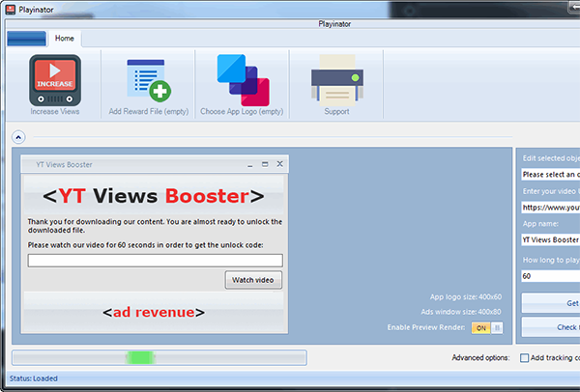Viewport: 580px width, 392px height.
Task: Click the Check button in right panel
Action: [x=551, y=327]
